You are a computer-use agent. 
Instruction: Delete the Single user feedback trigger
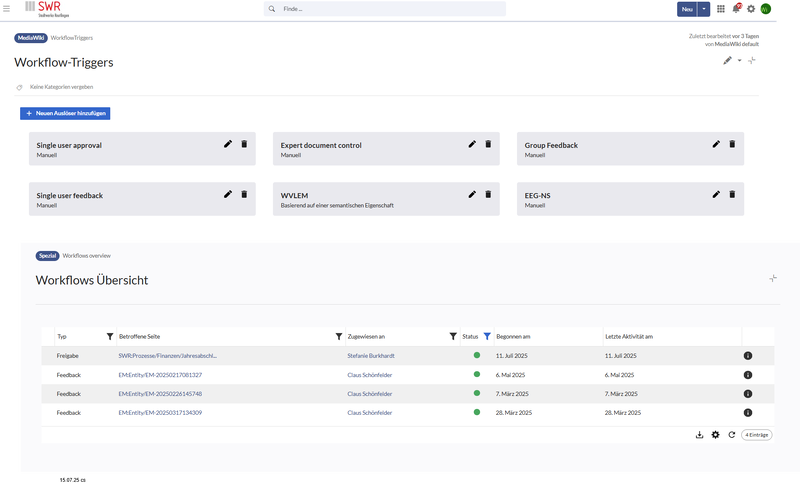[x=244, y=194]
